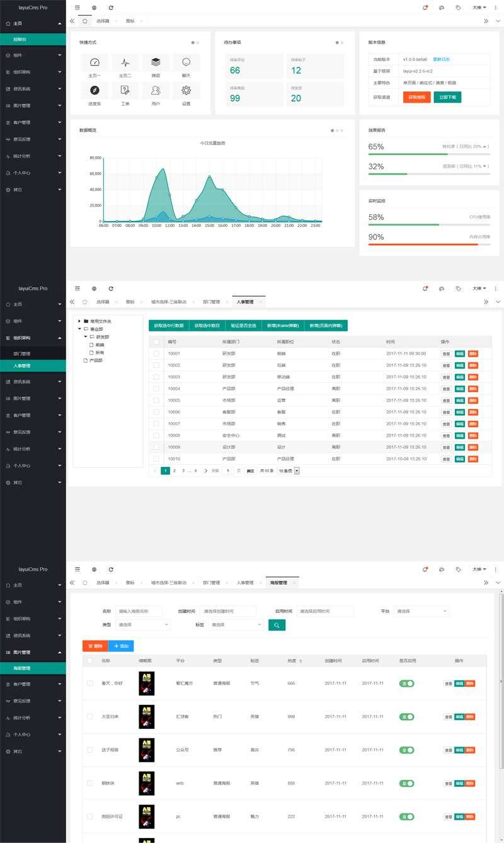Screen dimensions: 504x843
Task: Check the checkbox for employee row 10001
Action: (156, 354)
